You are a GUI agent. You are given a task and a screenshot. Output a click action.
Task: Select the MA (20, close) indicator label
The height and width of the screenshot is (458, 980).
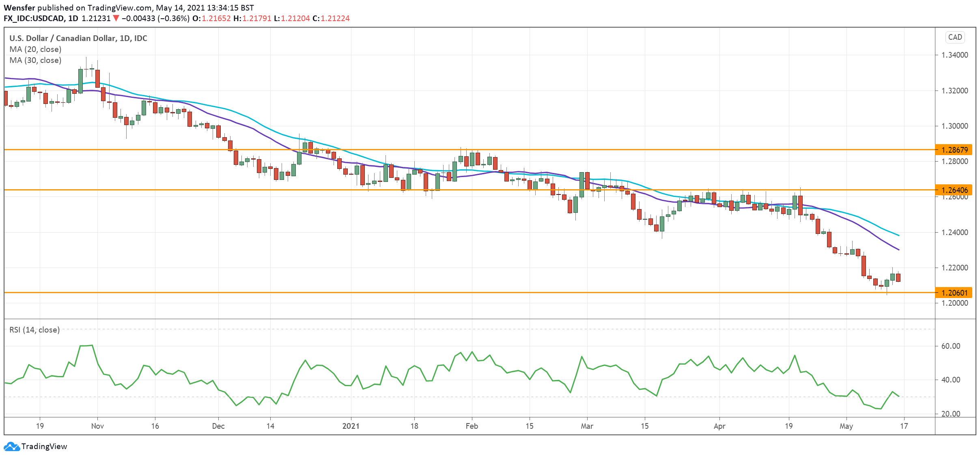(35, 49)
